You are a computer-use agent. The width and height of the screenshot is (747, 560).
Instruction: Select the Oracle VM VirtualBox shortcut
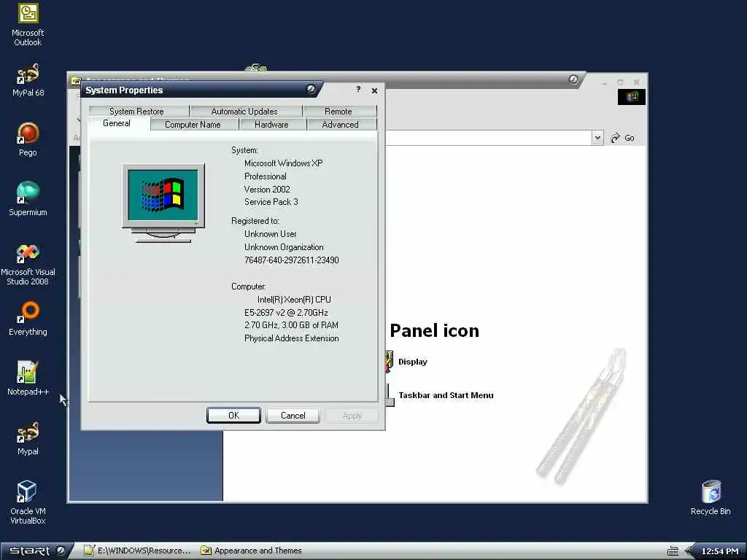(x=28, y=502)
